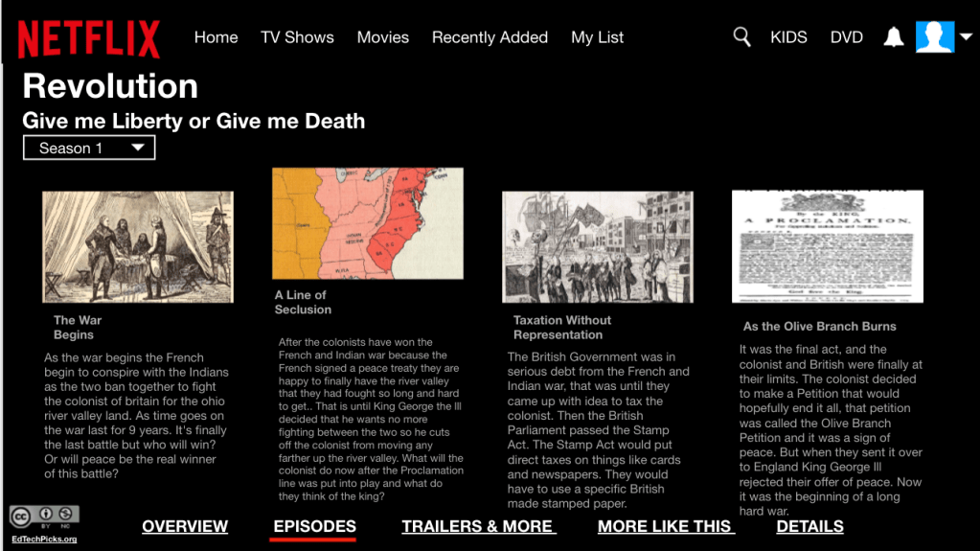The image size is (980, 551).
Task: Go to Home in the navigation bar
Action: click(216, 37)
